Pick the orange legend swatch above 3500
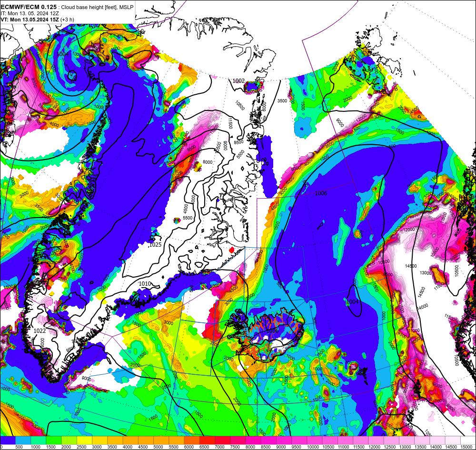 [x=115, y=440]
